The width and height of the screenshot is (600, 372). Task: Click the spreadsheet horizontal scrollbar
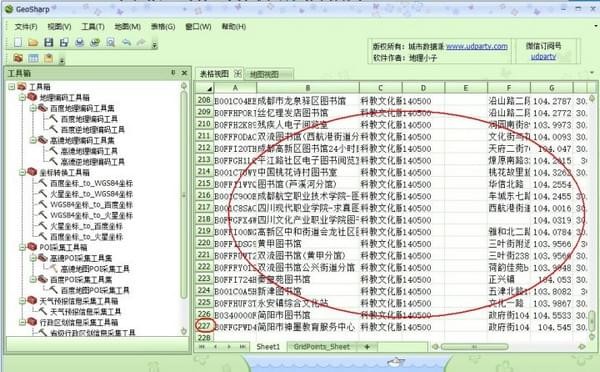(474, 347)
